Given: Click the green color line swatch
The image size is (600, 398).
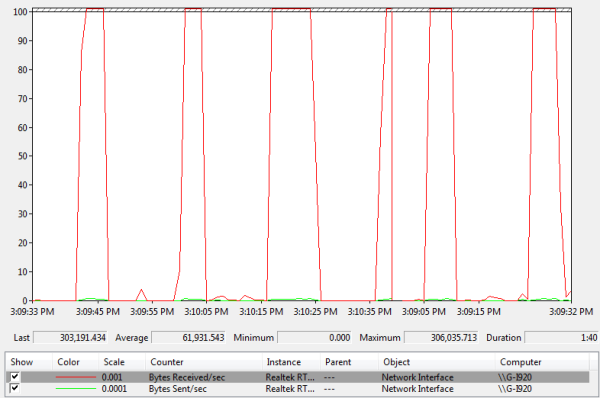Looking at the screenshot, I should [75, 388].
